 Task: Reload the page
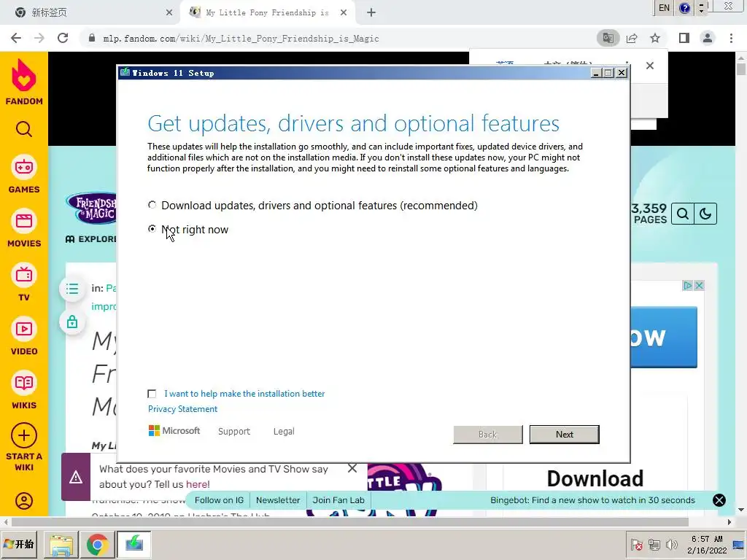pyautogui.click(x=63, y=38)
